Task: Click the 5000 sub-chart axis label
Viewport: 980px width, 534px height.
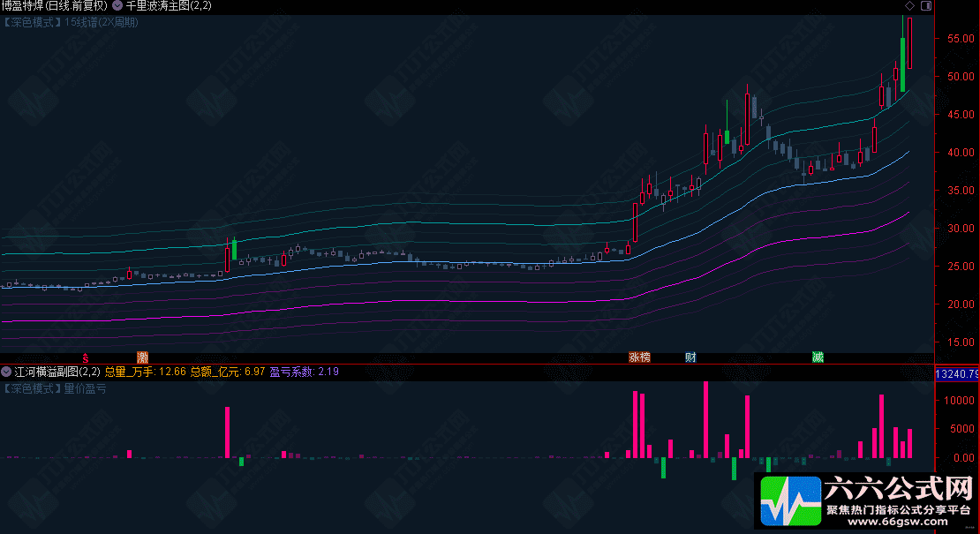Action: point(961,429)
